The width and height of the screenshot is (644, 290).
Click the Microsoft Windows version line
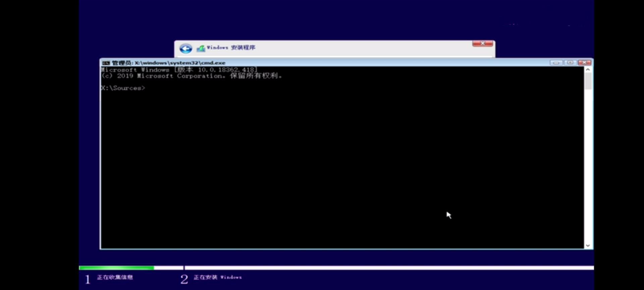(x=179, y=70)
